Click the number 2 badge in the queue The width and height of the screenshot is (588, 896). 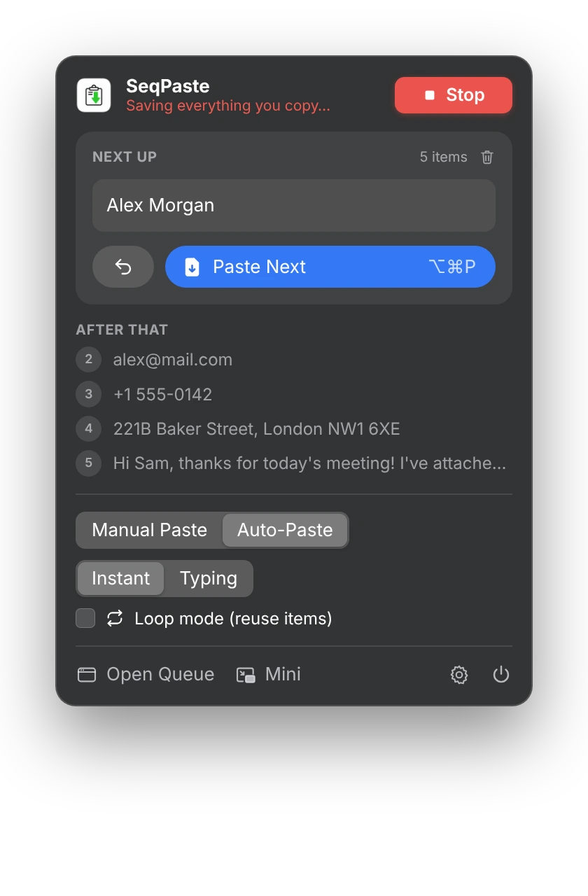click(x=88, y=360)
